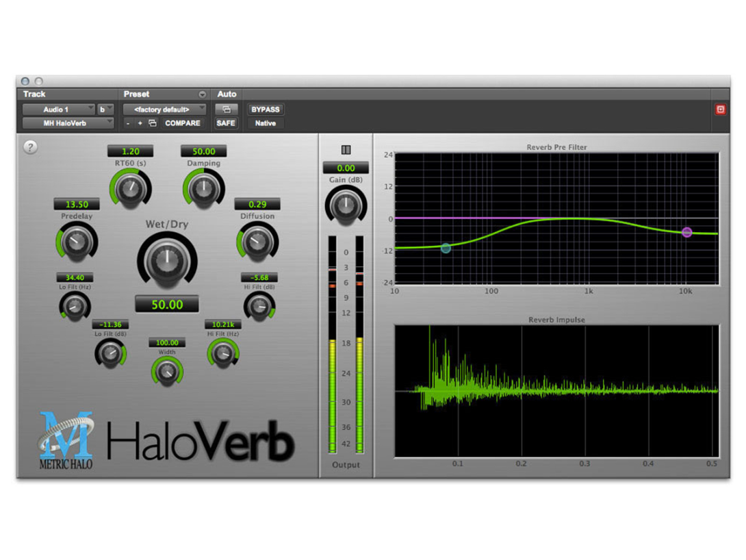746x560 pixels.
Task: Click the RT60 value field 1.20
Action: pos(130,151)
